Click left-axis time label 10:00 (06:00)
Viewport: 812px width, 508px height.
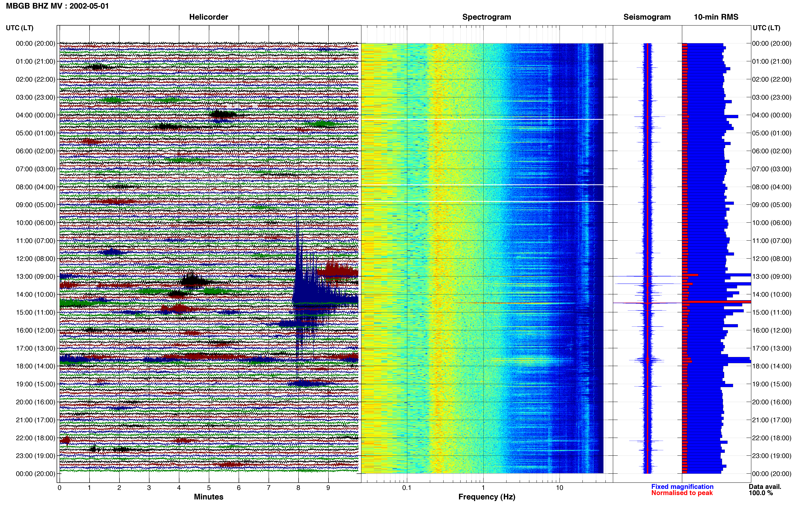coord(36,223)
